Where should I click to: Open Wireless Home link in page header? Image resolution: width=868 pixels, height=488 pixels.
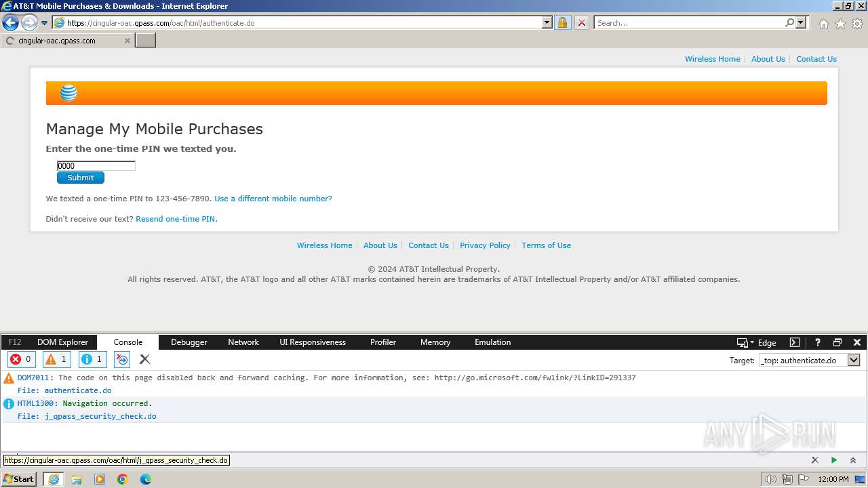point(713,59)
